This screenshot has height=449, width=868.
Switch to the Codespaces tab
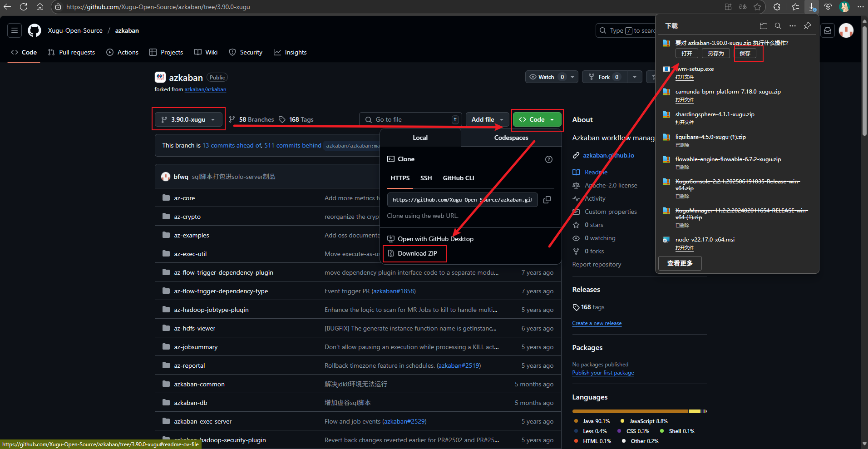pyautogui.click(x=511, y=138)
